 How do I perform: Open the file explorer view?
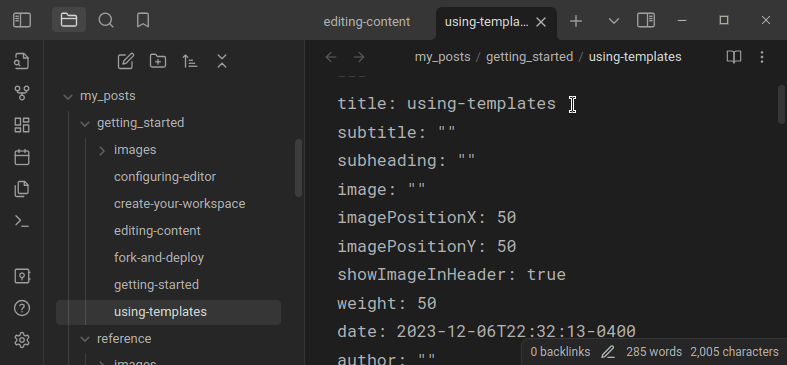69,21
